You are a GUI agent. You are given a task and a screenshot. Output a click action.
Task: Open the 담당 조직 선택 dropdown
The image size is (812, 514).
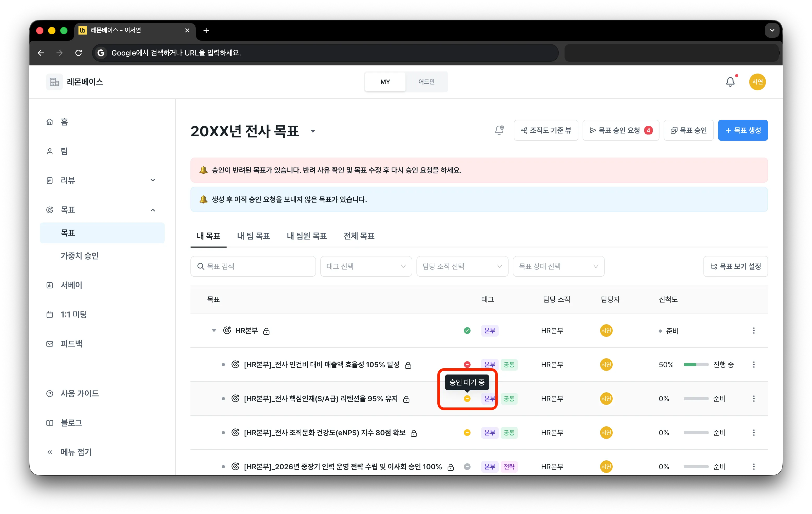[462, 266]
